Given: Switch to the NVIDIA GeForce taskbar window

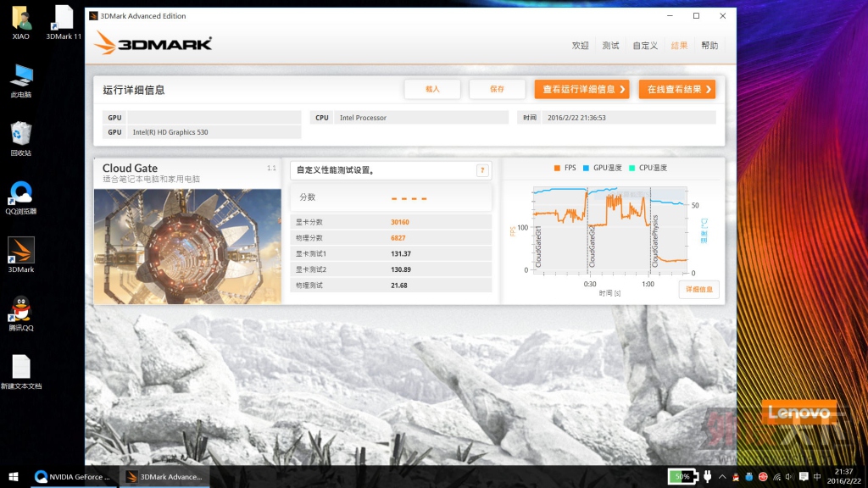Looking at the screenshot, I should (73, 476).
